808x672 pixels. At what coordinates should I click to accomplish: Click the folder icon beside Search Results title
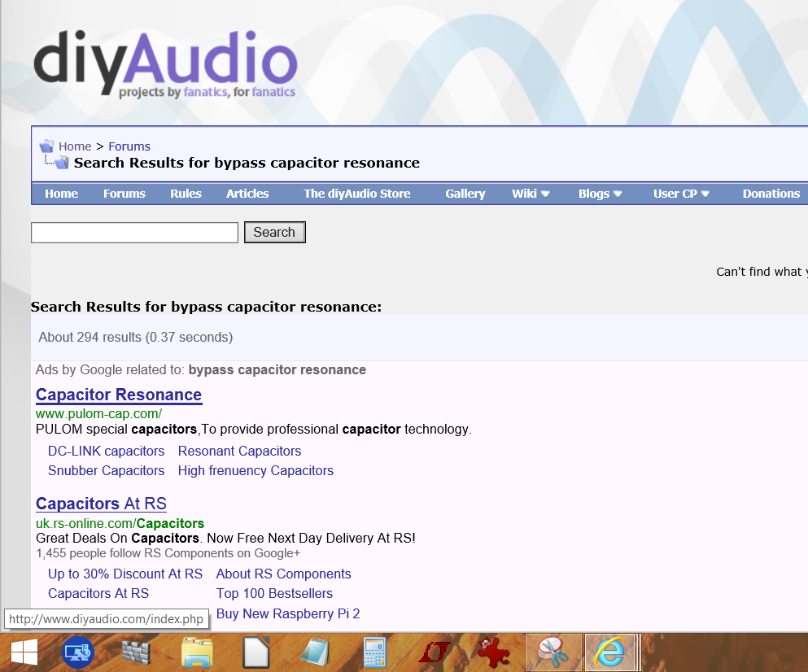(x=62, y=163)
